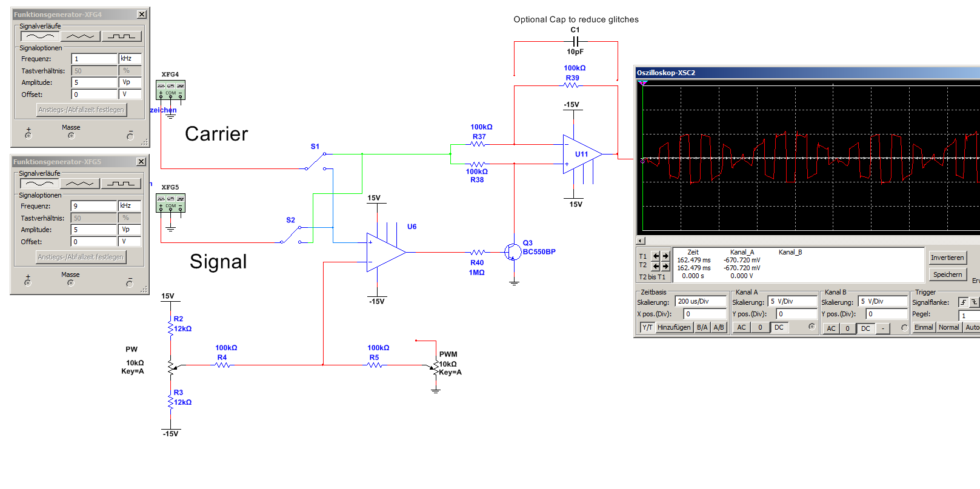Image resolution: width=980 pixels, height=489 pixels.
Task: Move T1 cursor left on oscilloscope
Action: (x=656, y=256)
